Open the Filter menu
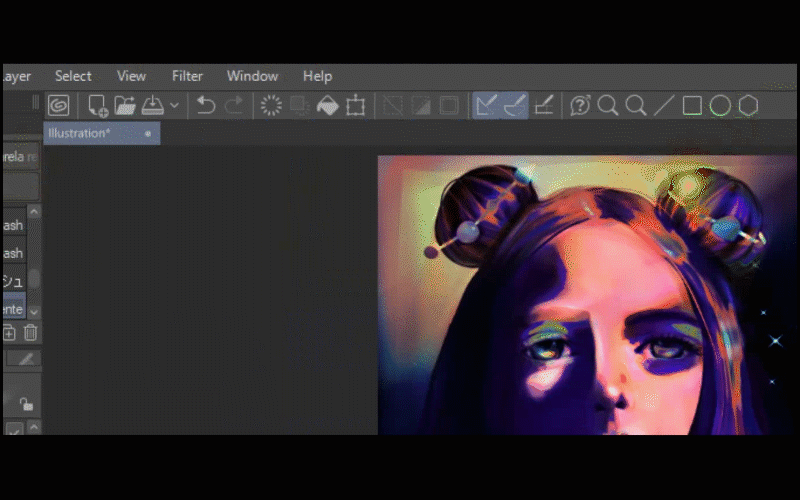 [187, 76]
